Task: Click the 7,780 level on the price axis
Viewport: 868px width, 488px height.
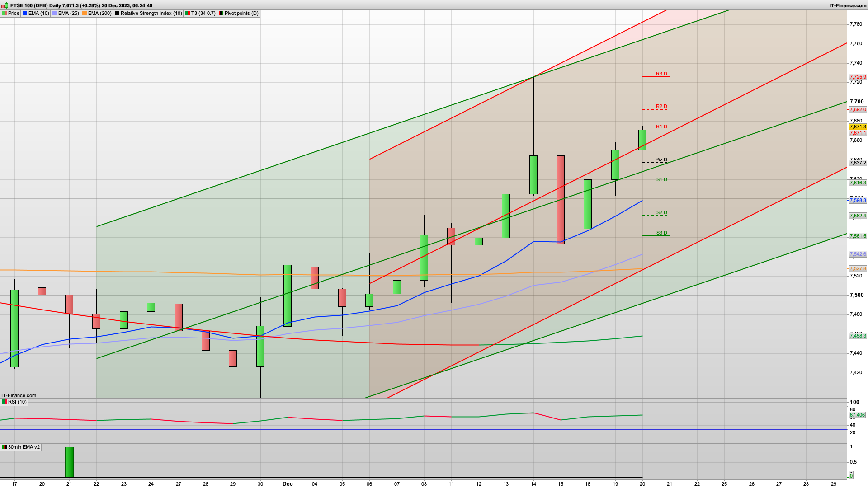Action: pyautogui.click(x=856, y=24)
